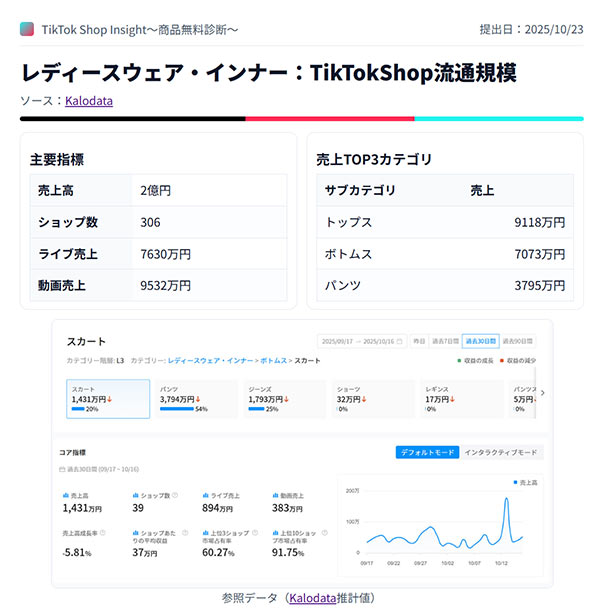Select the 過去90日間 period tab

[519, 341]
